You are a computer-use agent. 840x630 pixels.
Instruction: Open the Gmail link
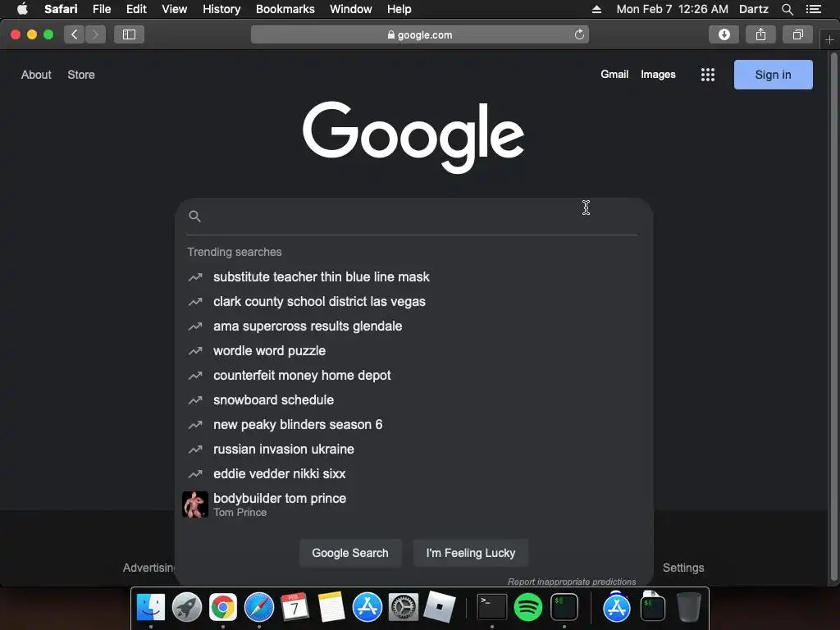pyautogui.click(x=614, y=75)
